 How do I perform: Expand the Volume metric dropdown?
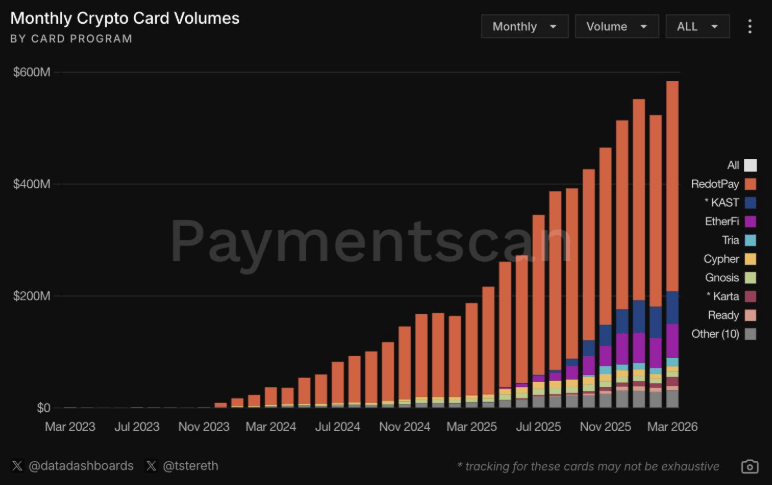coord(616,27)
